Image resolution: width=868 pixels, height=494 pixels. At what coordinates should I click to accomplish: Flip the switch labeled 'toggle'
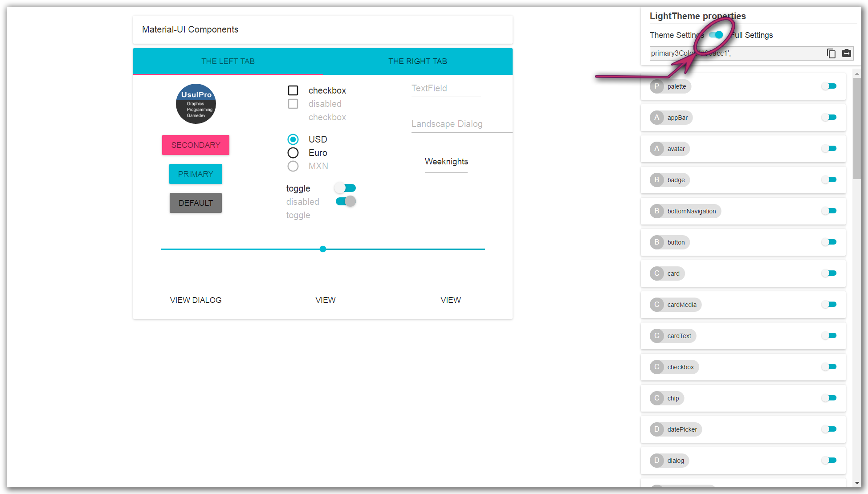point(346,188)
